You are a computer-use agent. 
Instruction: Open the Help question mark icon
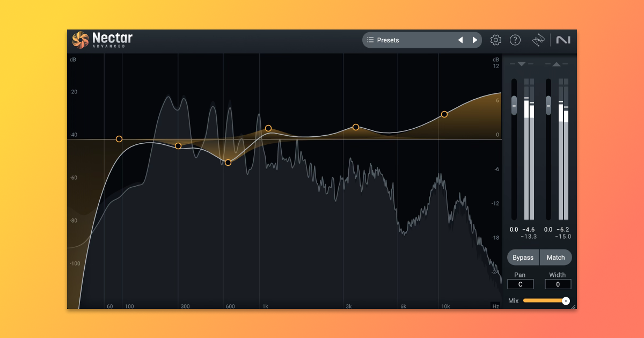[515, 40]
